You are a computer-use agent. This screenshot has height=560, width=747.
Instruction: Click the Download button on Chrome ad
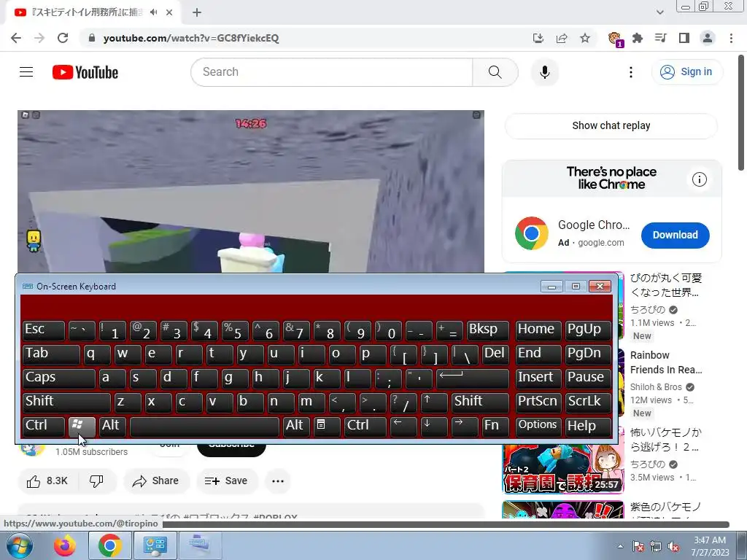point(675,236)
